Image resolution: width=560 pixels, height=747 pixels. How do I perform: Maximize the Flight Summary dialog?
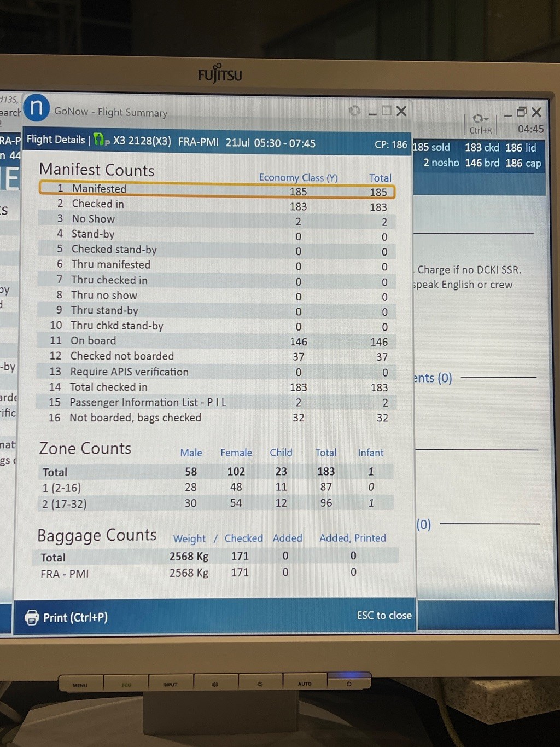point(387,111)
